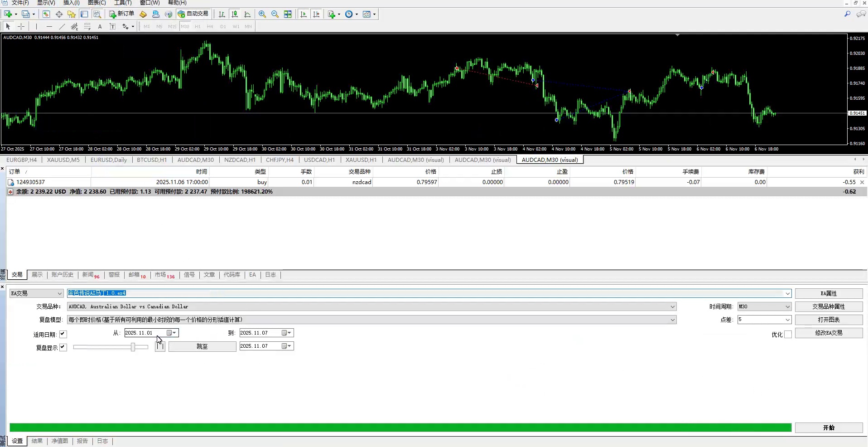Open the Profiles toolbar icon

(26, 14)
